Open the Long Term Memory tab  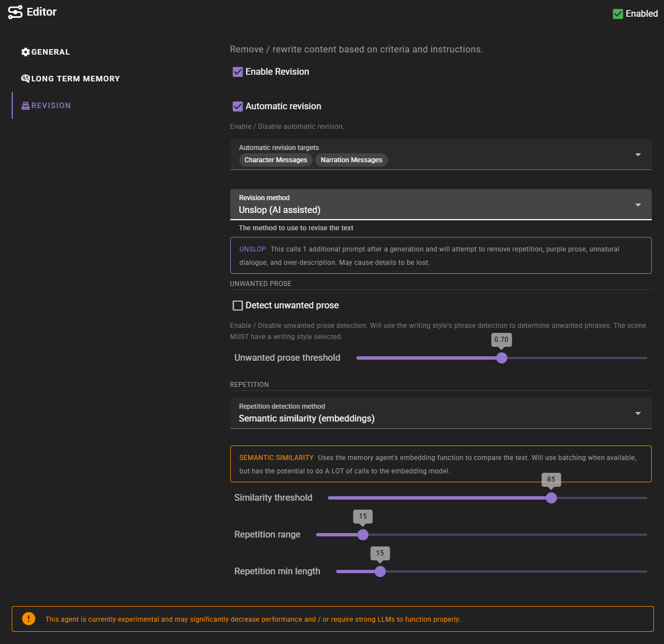pyautogui.click(x=75, y=79)
